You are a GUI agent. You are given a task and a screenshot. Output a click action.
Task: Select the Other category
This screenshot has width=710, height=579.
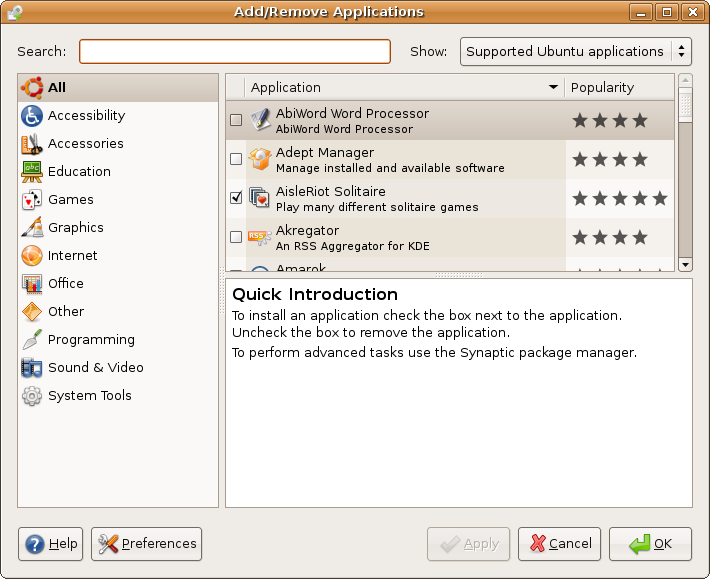(118, 311)
